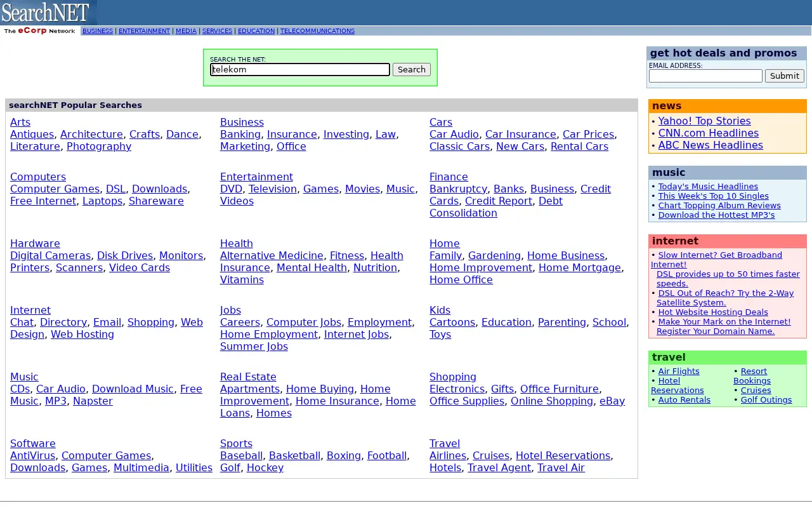Viewport: 812px width, 508px height.
Task: Open Cartoons link under Kids
Action: [452, 323]
